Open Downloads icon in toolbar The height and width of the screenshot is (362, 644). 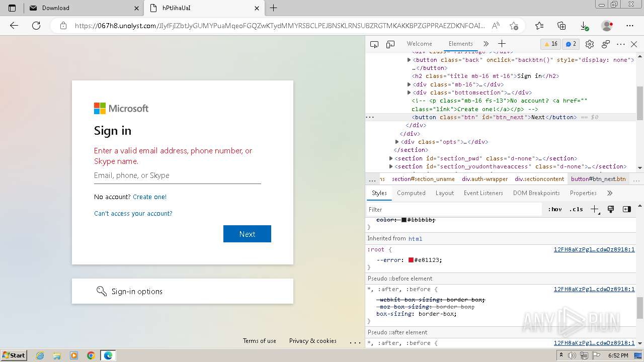point(584,26)
